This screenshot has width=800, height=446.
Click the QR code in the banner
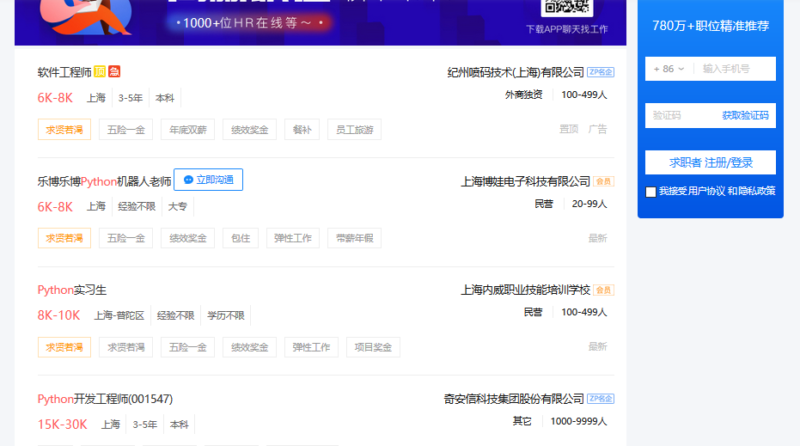pos(567,7)
